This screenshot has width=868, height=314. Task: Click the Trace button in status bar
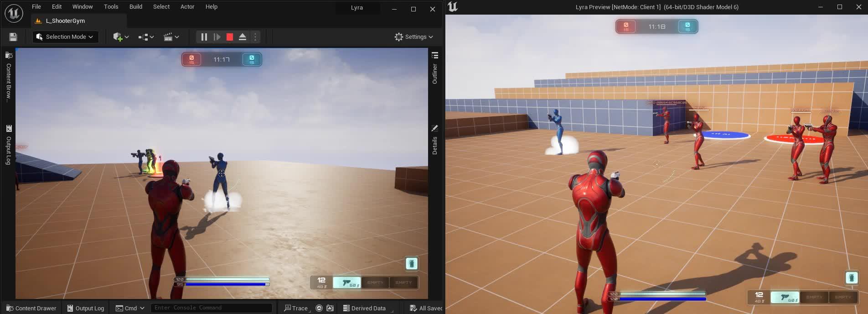(296, 308)
